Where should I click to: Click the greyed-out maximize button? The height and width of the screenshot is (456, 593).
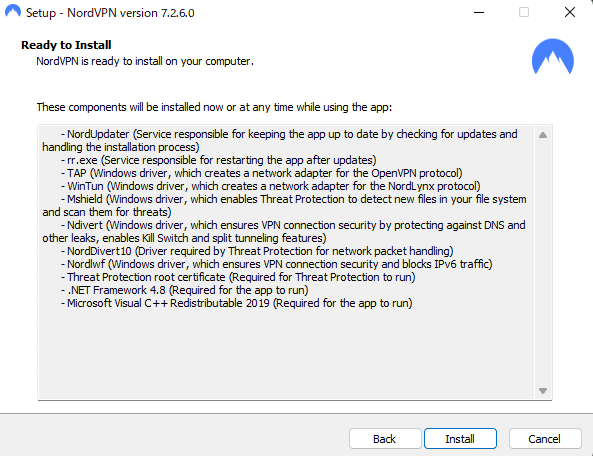(x=524, y=12)
